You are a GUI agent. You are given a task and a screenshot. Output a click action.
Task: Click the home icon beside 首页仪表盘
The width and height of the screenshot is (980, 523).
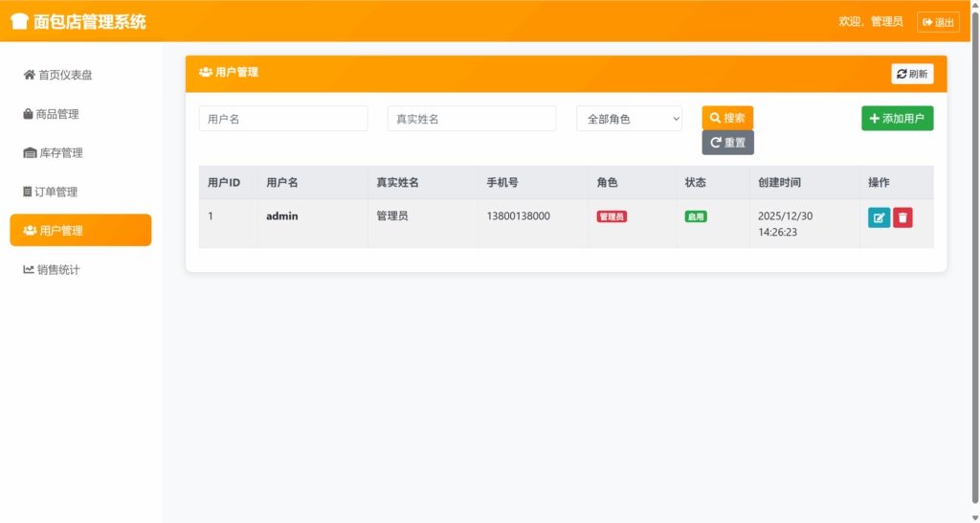click(x=29, y=75)
